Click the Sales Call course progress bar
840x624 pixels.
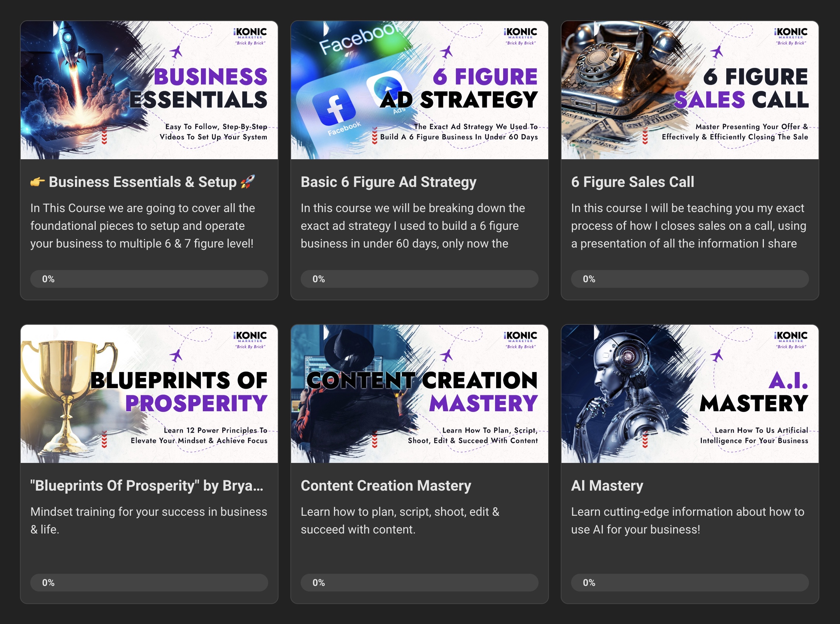[x=690, y=279]
